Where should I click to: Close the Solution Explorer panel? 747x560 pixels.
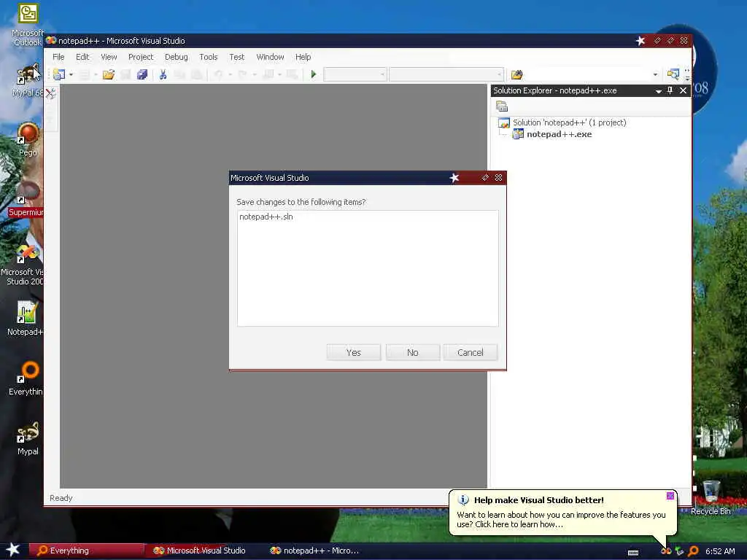pyautogui.click(x=683, y=90)
